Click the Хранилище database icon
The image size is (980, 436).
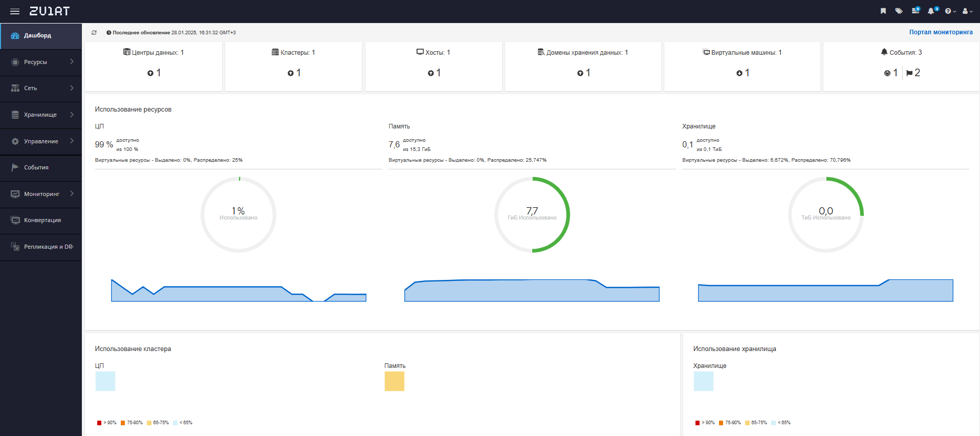15,115
